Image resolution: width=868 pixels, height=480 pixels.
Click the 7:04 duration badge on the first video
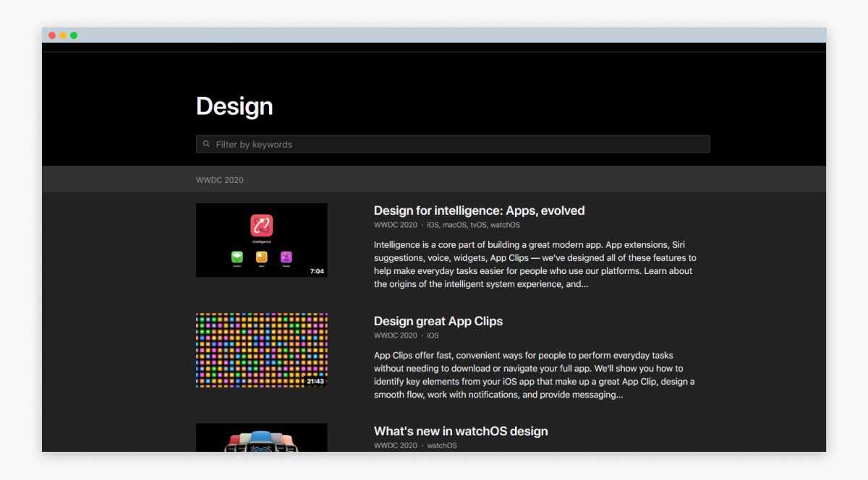click(317, 270)
